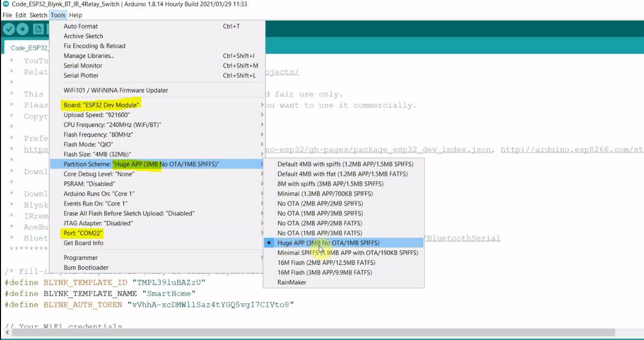Open Manage Libraries from Tools menu
This screenshot has width=644, height=340.
click(x=157, y=56)
